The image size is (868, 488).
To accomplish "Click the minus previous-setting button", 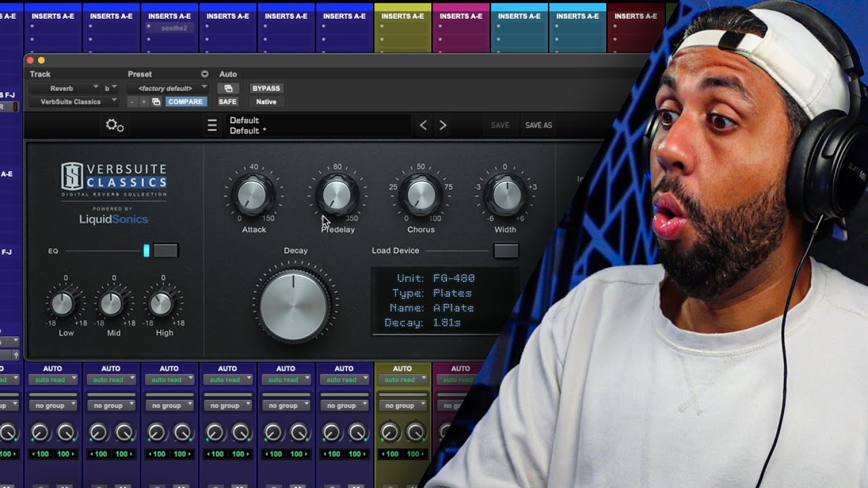I will pyautogui.click(x=132, y=102).
